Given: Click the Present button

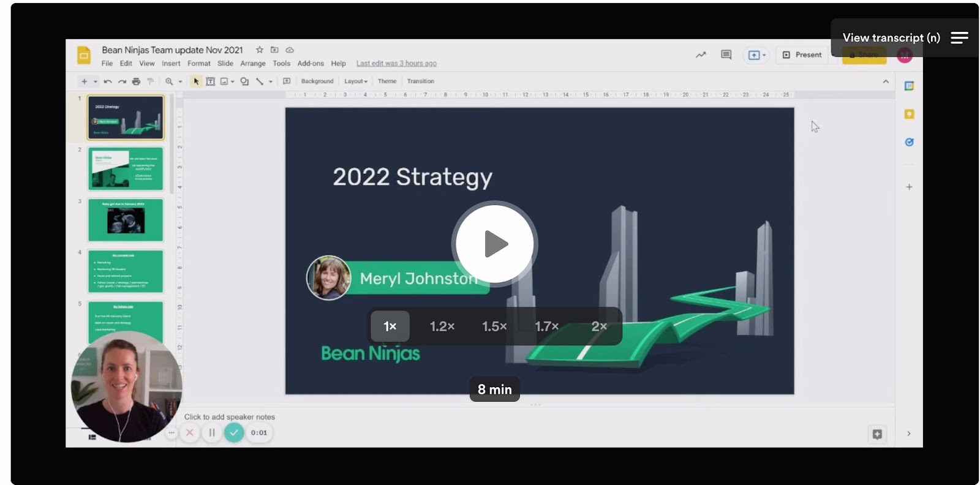Looking at the screenshot, I should [802, 55].
